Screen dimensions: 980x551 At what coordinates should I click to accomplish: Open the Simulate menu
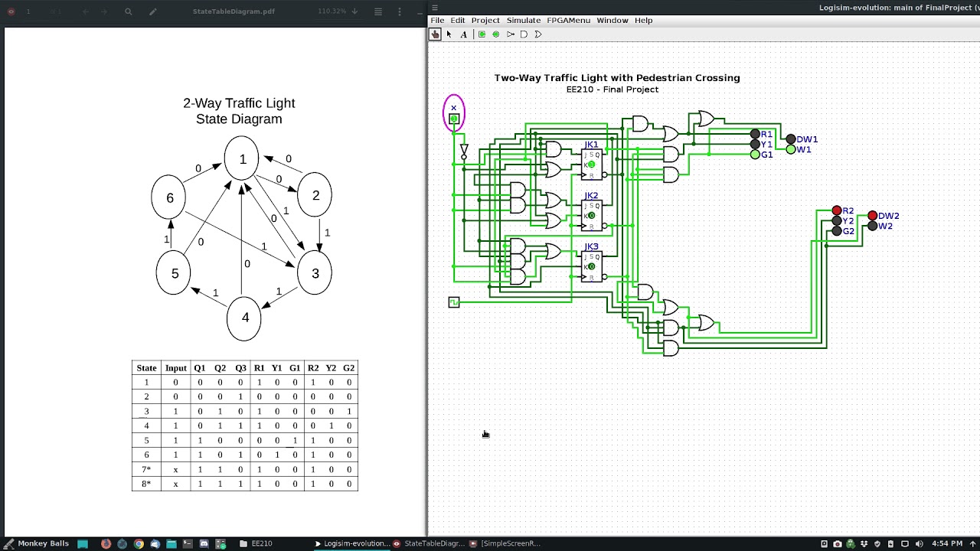point(523,20)
